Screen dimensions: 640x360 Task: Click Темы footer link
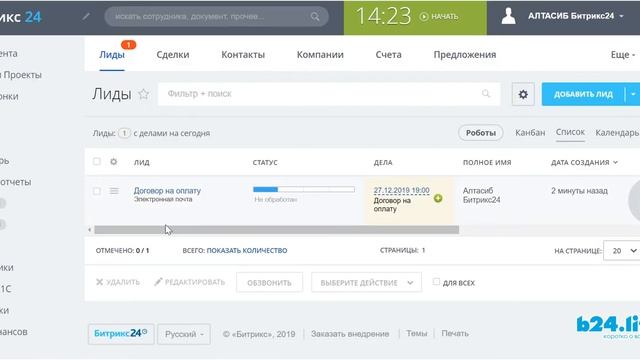coord(416,333)
